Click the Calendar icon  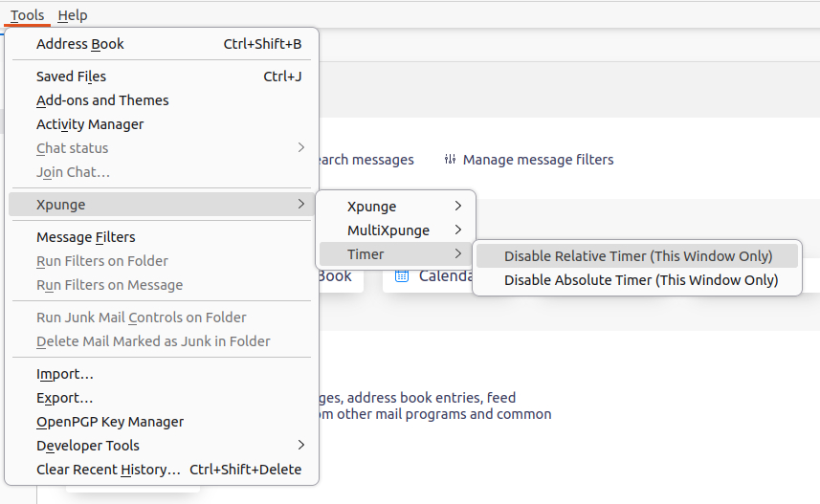tap(402, 275)
